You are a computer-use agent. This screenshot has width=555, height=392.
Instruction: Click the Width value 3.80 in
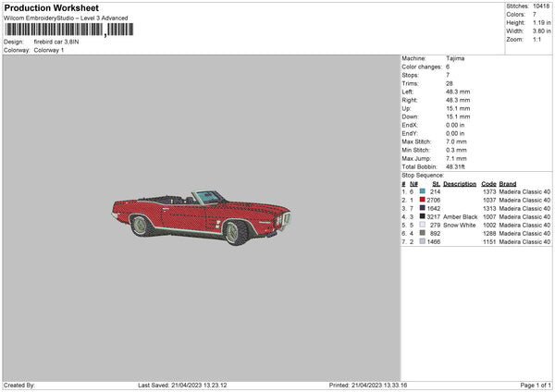(542, 31)
